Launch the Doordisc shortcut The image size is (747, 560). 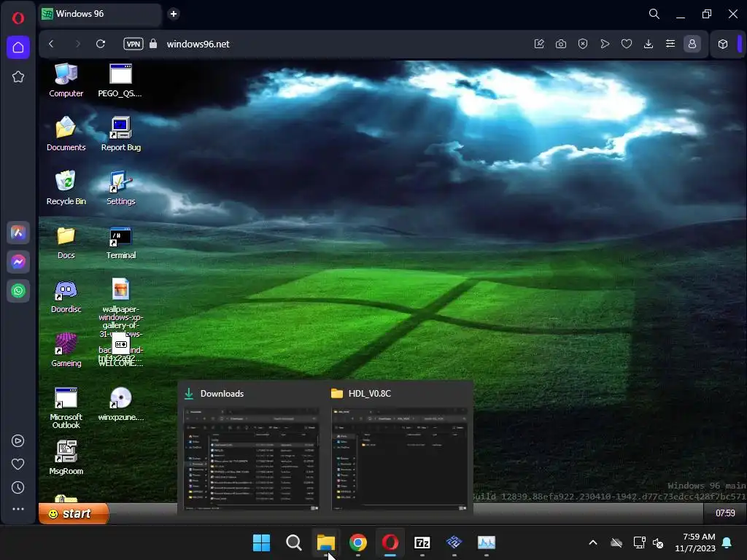[x=66, y=296]
